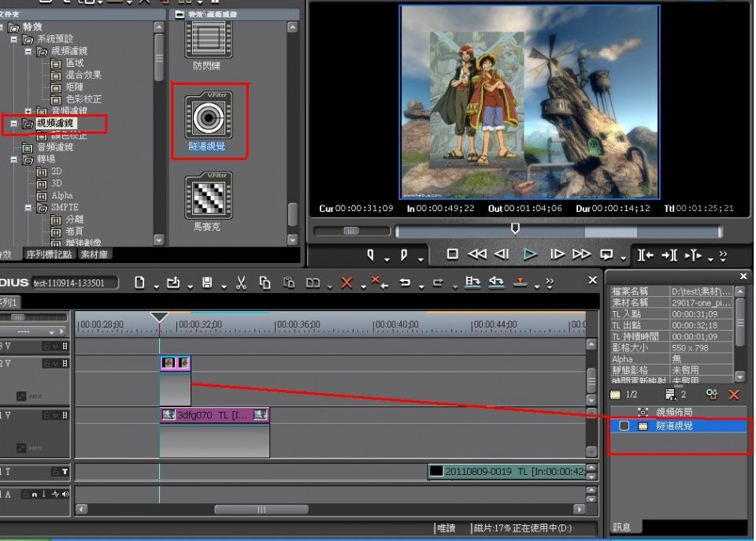
Task: Switch to the 素材庫 tab
Action: point(93,254)
